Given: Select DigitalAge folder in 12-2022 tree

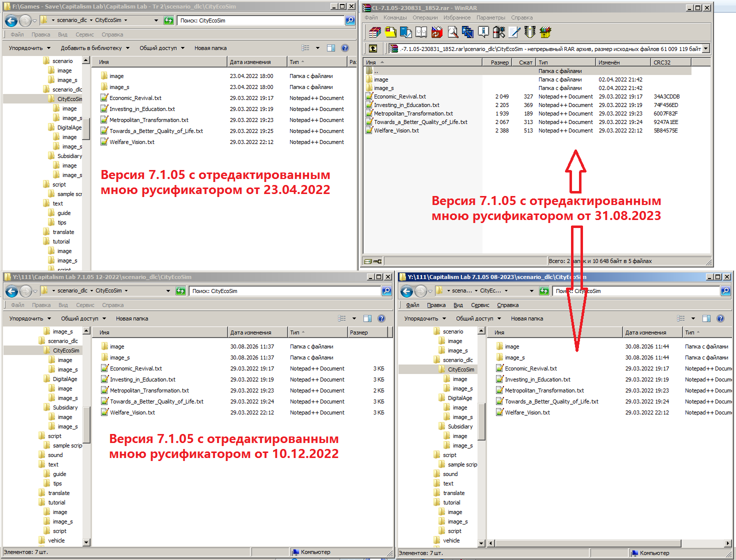Looking at the screenshot, I should [65, 379].
